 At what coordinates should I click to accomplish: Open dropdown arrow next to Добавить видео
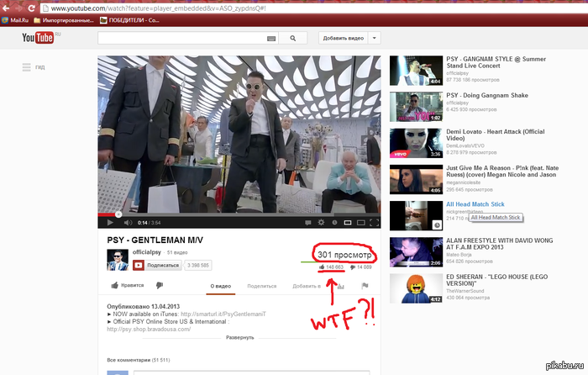click(x=375, y=38)
